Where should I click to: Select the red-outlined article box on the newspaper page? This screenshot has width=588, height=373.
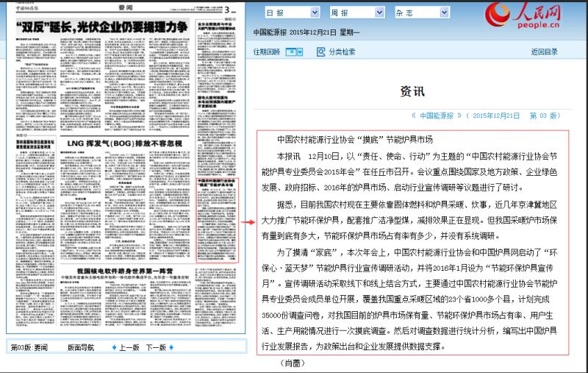coord(218,221)
